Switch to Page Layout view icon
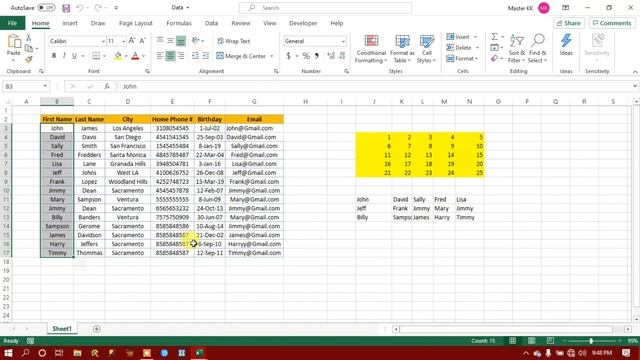 (531, 340)
